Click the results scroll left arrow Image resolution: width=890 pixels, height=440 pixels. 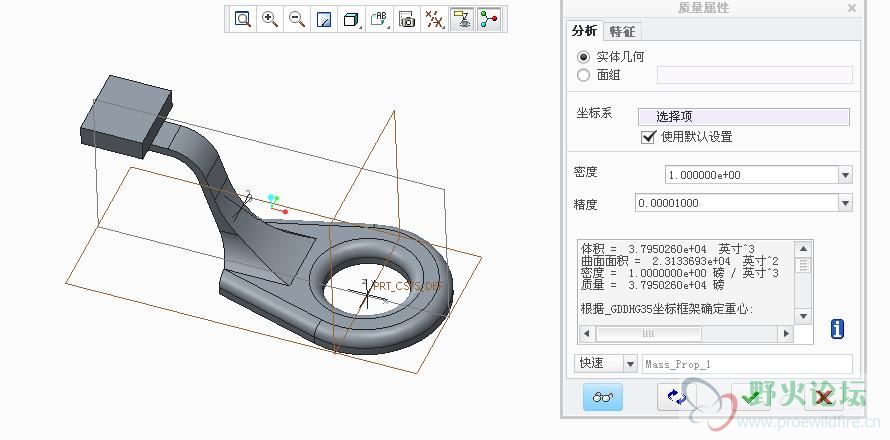586,333
